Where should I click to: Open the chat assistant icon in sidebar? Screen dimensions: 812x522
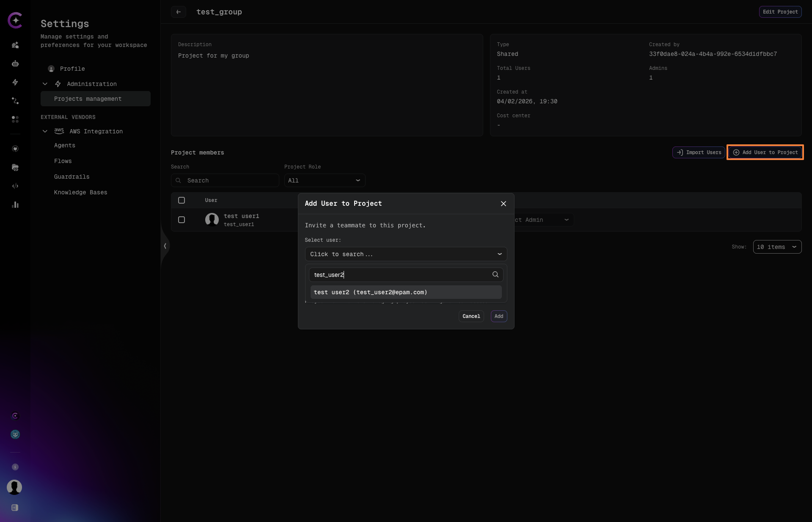[x=15, y=45]
